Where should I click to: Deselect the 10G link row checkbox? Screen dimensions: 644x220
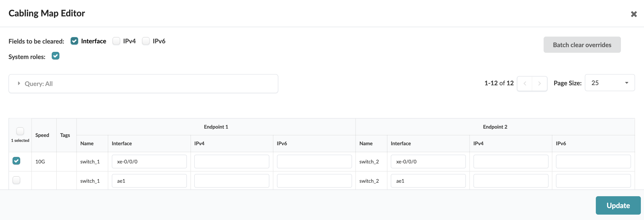[x=17, y=161]
